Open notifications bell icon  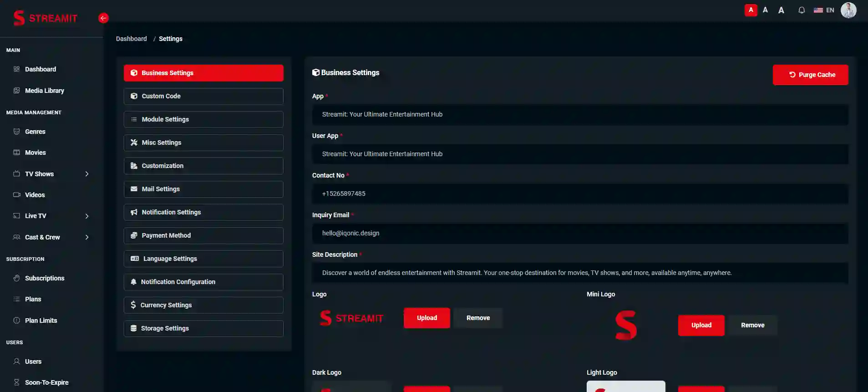coord(802,10)
